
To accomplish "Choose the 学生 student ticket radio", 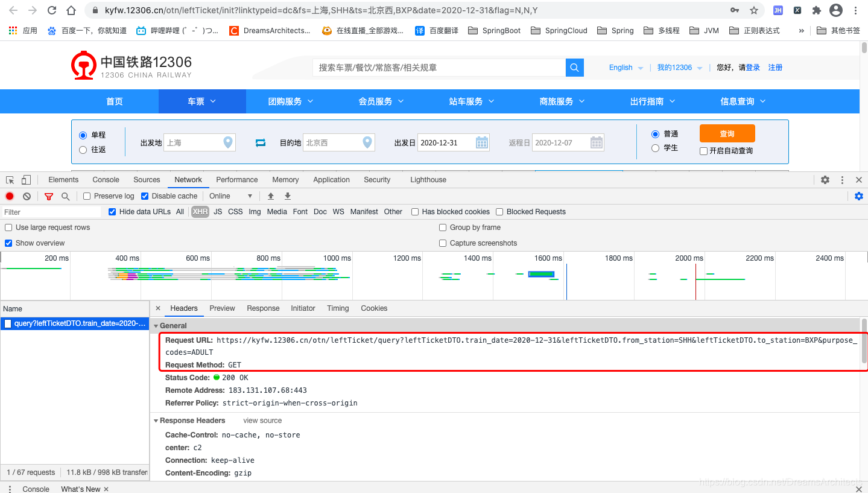I will (x=656, y=148).
